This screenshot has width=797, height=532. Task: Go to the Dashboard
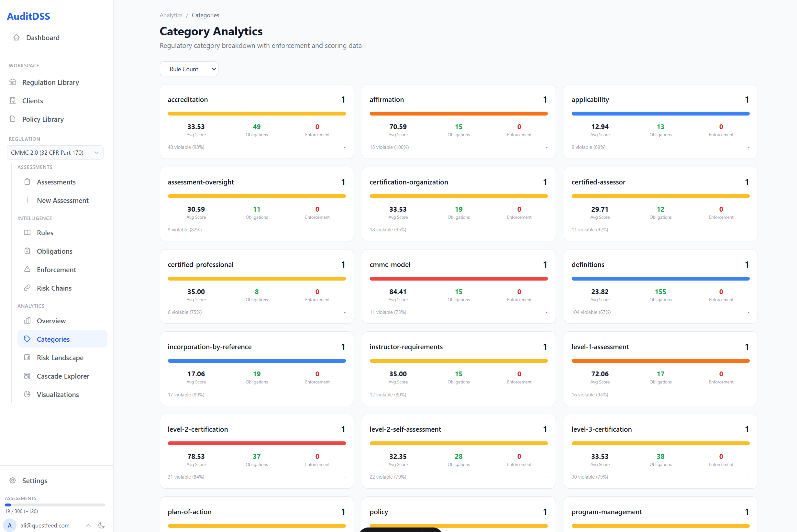43,38
